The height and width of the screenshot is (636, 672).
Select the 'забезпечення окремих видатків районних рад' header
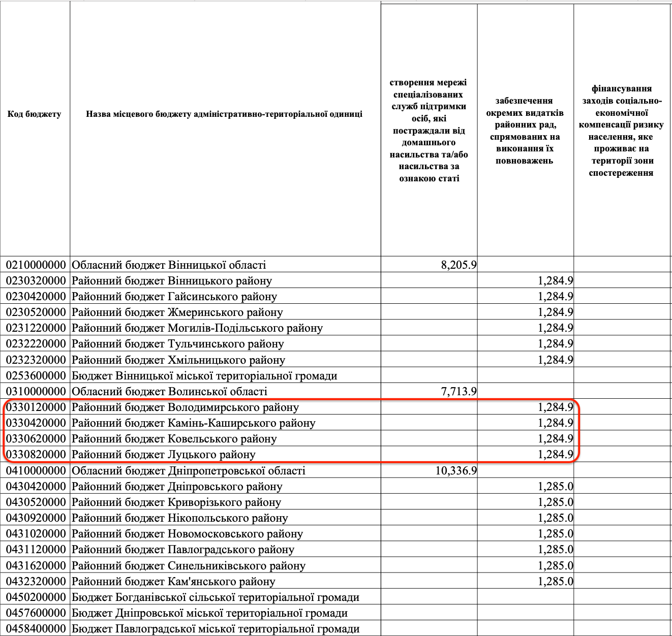click(525, 131)
